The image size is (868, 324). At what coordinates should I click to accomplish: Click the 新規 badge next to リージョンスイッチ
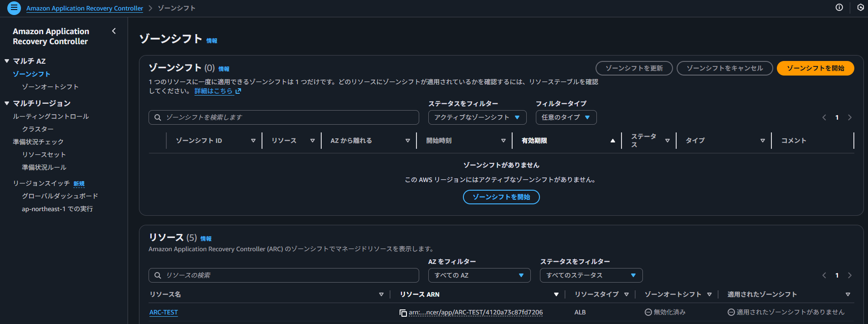pyautogui.click(x=79, y=184)
